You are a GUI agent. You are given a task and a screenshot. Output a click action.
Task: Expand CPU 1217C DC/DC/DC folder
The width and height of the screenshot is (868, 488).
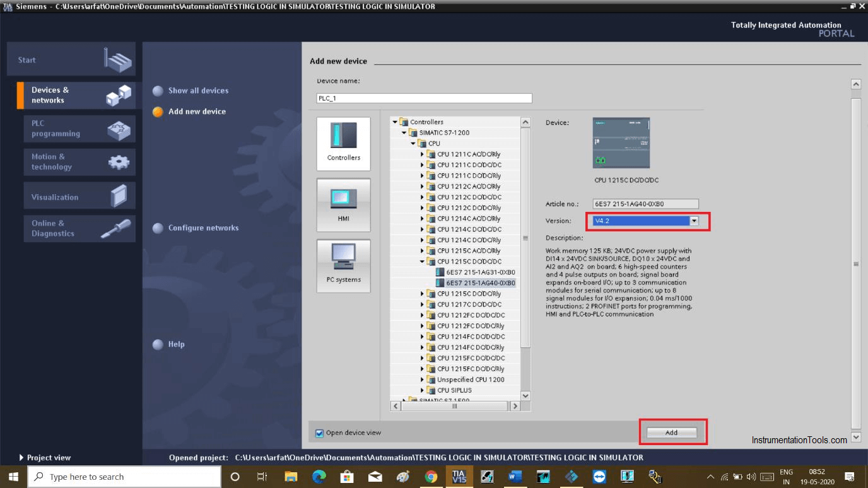pyautogui.click(x=423, y=305)
